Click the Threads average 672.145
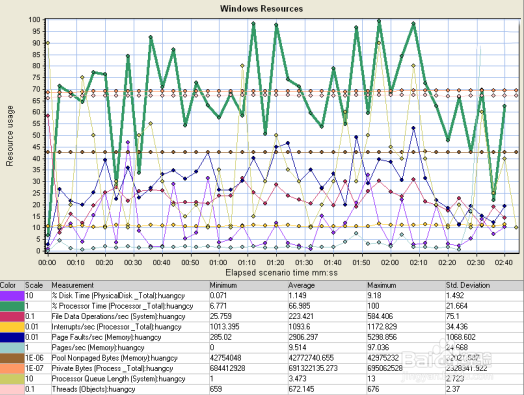 [x=301, y=389]
